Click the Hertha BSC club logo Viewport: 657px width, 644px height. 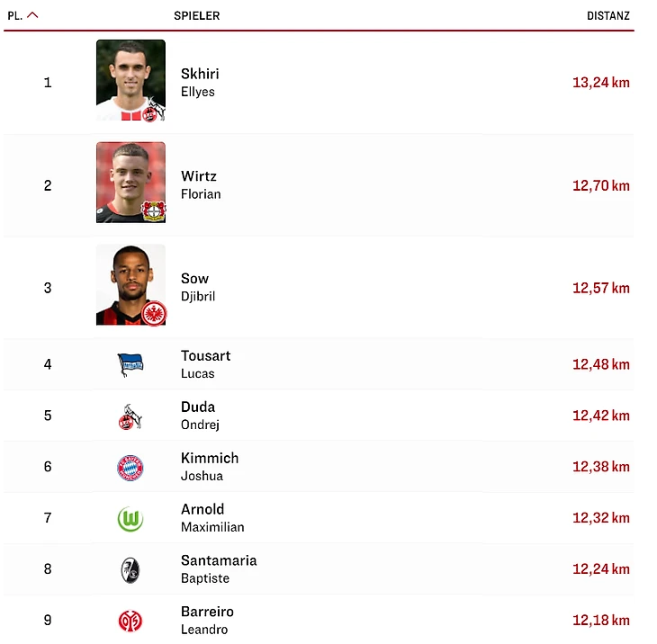[130, 364]
